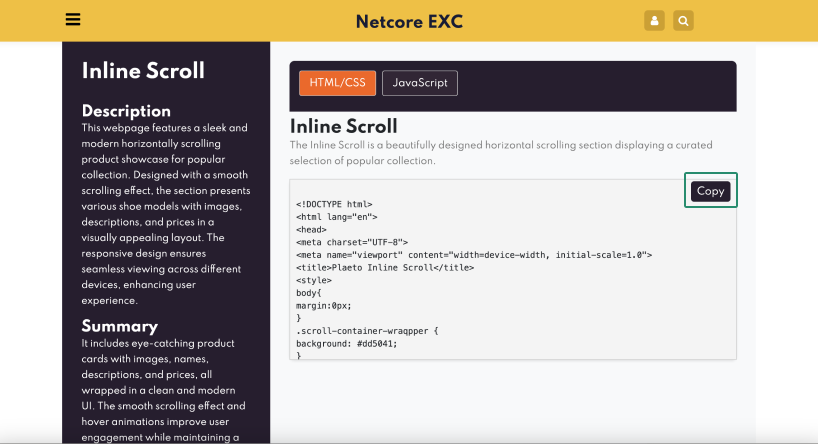
Task: Click the DOCTYPE html line in code
Action: (x=334, y=203)
